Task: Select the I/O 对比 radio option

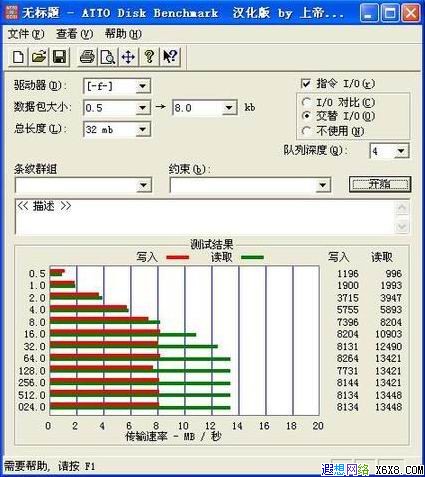Action: point(306,102)
